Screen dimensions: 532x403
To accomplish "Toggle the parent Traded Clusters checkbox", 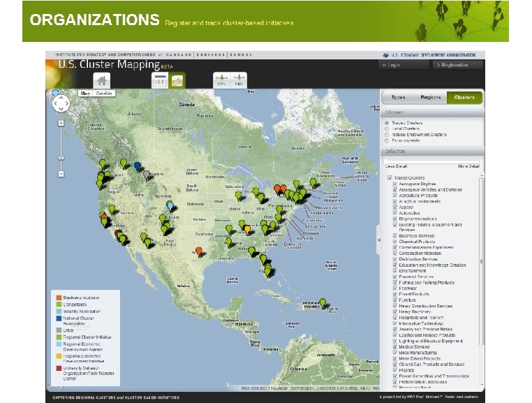I will coord(390,178).
